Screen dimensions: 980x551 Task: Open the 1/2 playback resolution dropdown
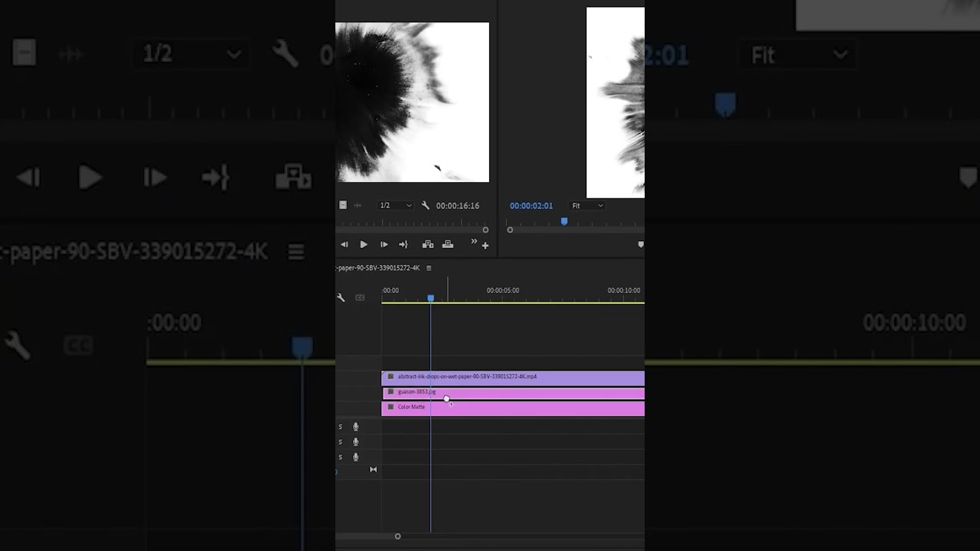pos(394,205)
